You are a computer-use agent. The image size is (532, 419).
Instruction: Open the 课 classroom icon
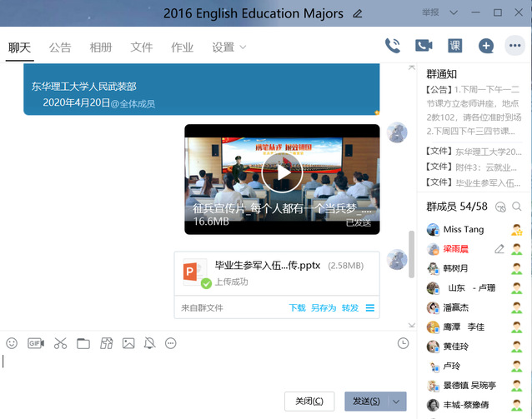(x=455, y=46)
